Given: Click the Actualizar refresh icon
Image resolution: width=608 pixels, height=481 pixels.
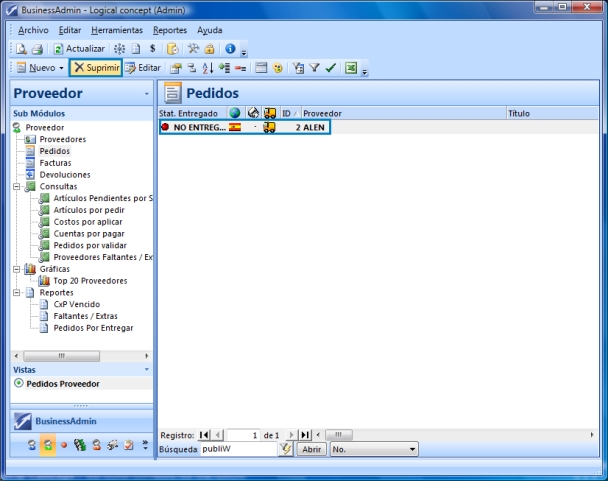Looking at the screenshot, I should [x=59, y=48].
